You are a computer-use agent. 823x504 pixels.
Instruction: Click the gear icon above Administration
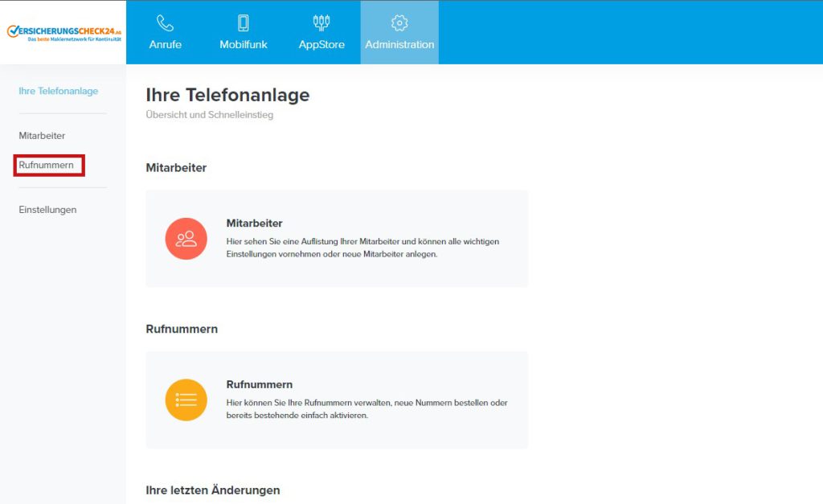coord(399,23)
